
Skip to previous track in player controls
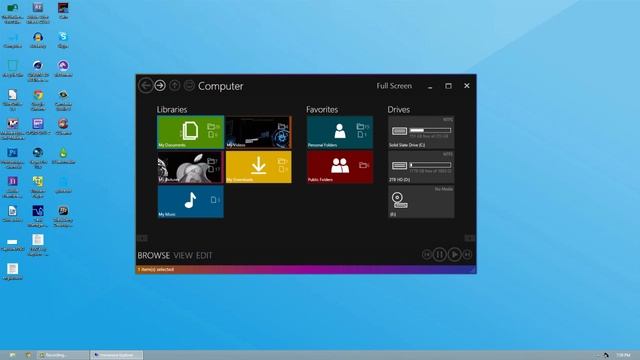[427, 255]
